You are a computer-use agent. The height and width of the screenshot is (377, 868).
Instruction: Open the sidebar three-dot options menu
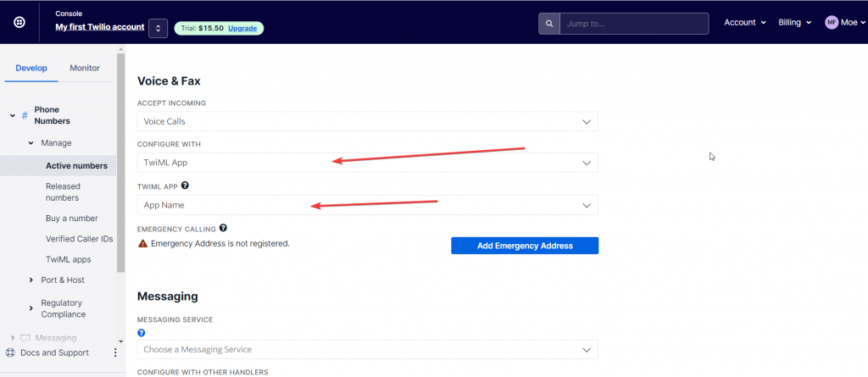115,352
